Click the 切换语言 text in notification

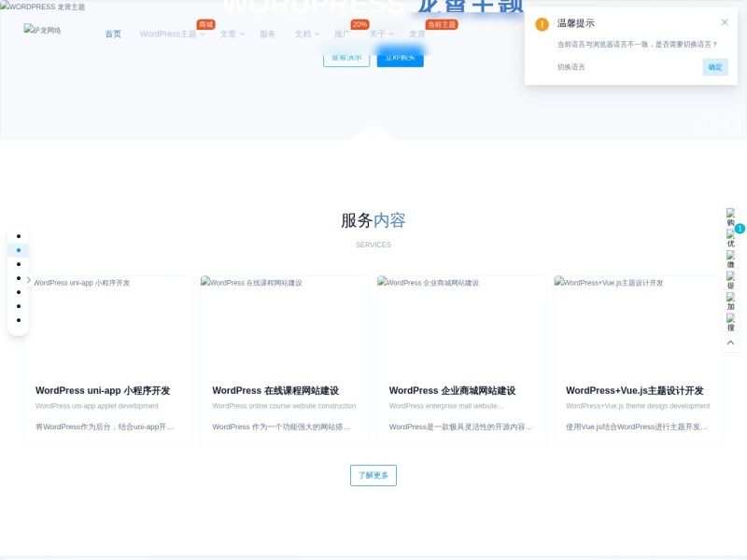click(x=571, y=67)
